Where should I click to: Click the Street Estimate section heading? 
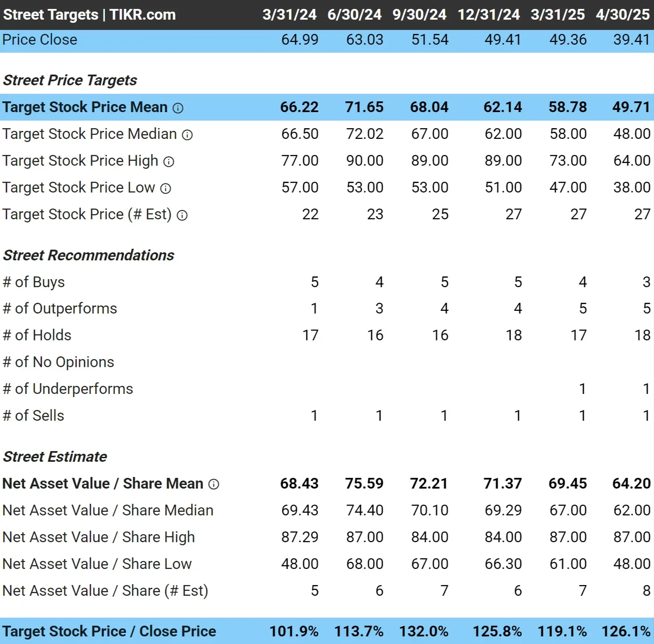coord(55,457)
